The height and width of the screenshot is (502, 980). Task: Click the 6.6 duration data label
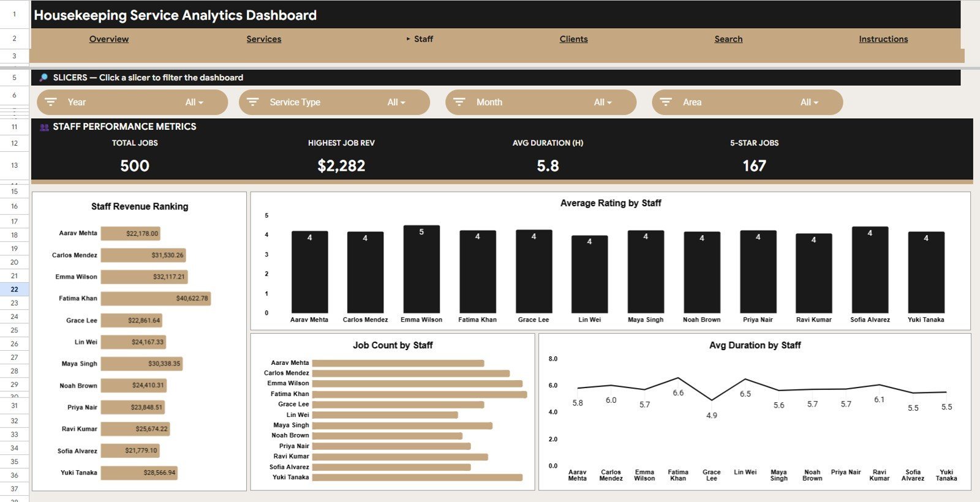[678, 392]
